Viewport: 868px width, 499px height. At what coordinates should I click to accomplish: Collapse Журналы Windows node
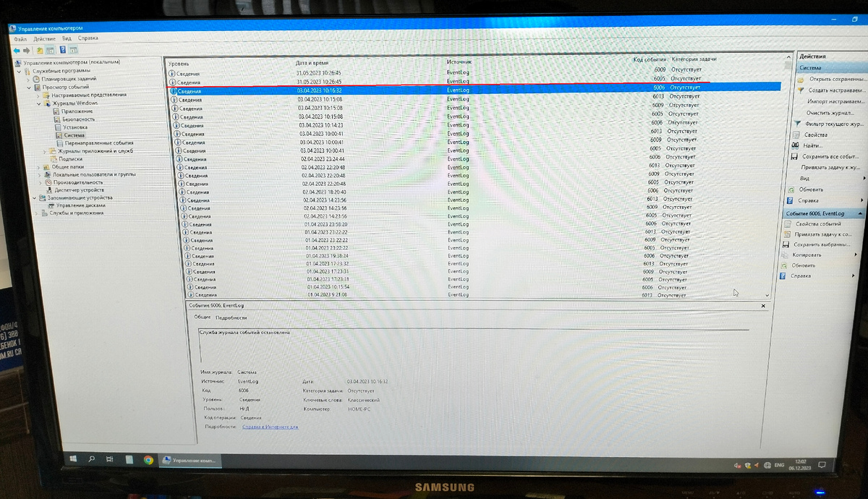tap(38, 103)
